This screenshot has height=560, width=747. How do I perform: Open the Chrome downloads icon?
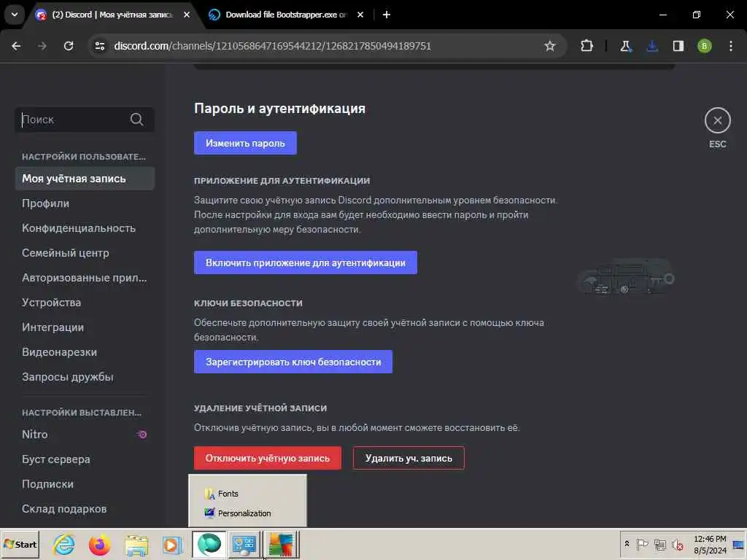coord(652,46)
